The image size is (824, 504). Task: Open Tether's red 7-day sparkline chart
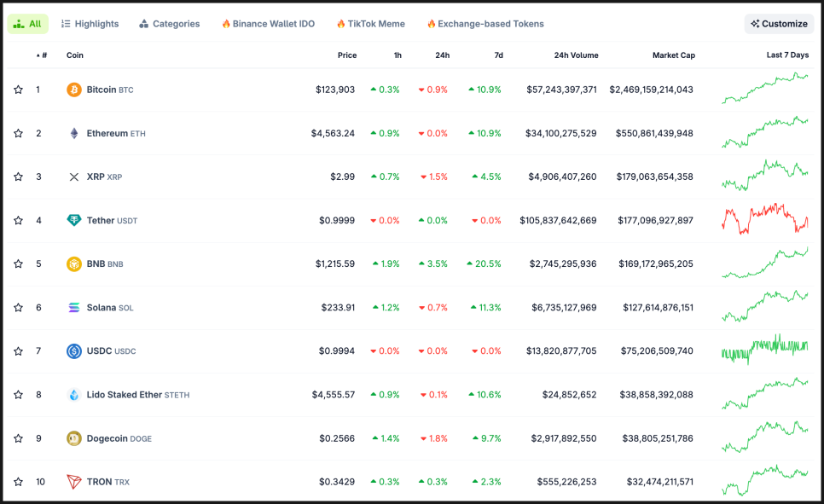coord(764,220)
